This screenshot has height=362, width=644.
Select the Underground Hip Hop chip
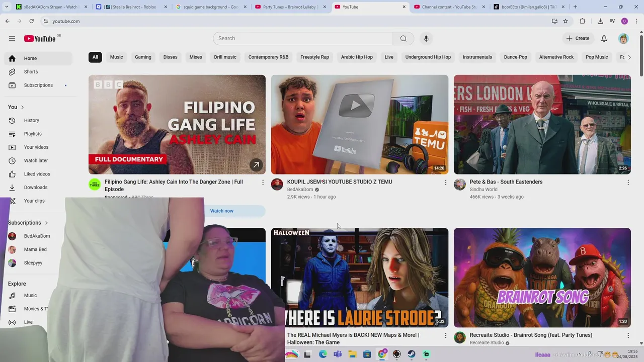pyautogui.click(x=428, y=57)
